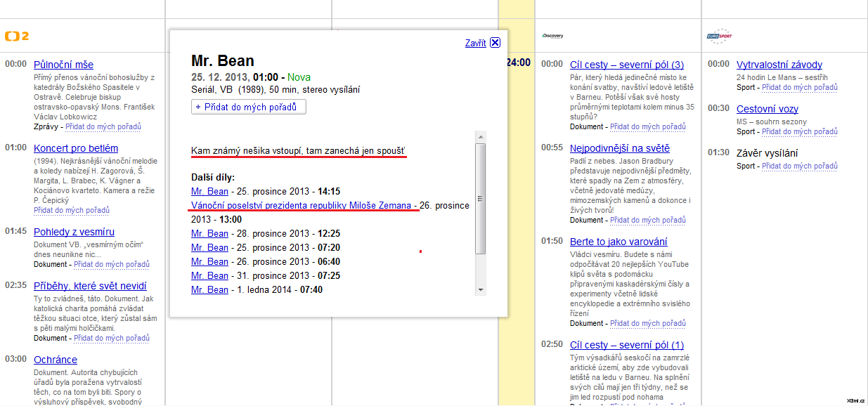Open Mr. Bean episode at 14:15

209,191
